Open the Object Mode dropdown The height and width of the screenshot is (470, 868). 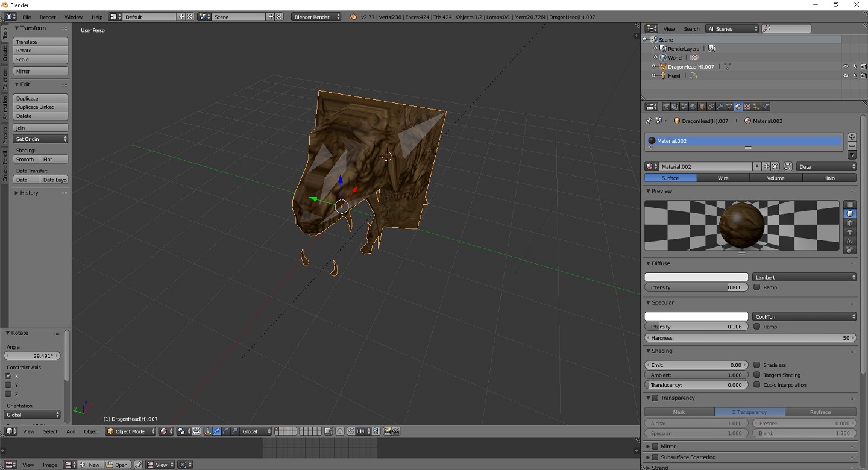(x=131, y=431)
